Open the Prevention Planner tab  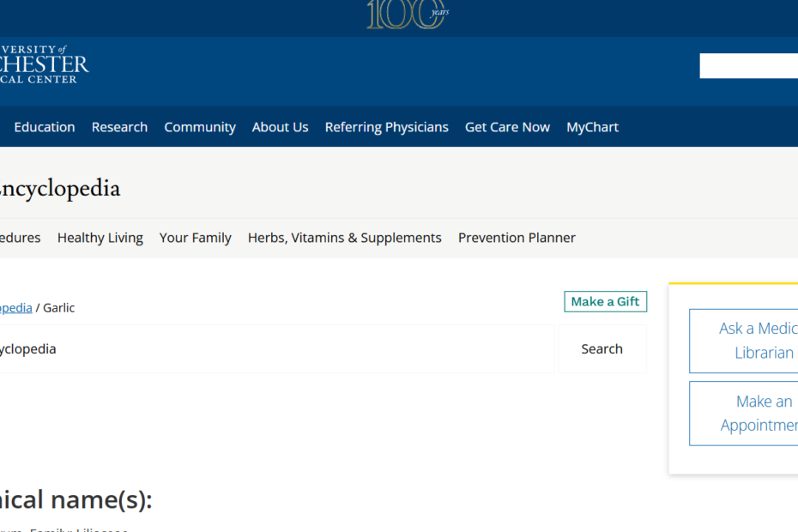click(x=517, y=238)
